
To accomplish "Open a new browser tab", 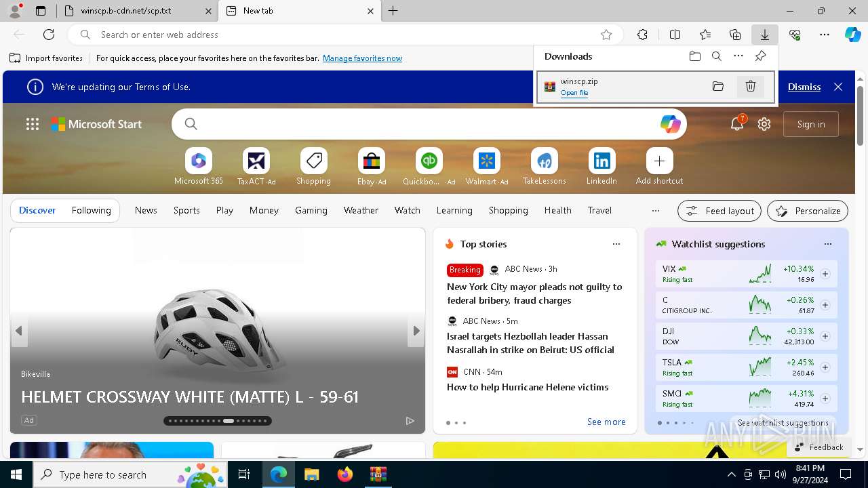I will click(393, 11).
